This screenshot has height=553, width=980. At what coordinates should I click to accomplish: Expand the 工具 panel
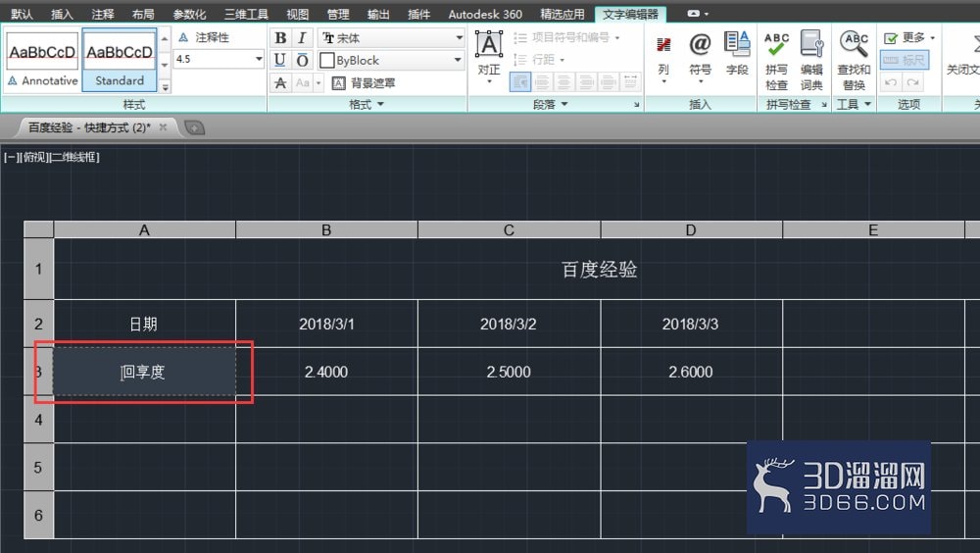pos(854,105)
